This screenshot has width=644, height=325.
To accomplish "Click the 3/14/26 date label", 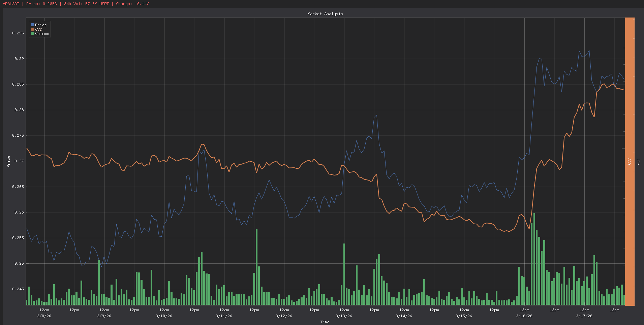I will 404,316.
